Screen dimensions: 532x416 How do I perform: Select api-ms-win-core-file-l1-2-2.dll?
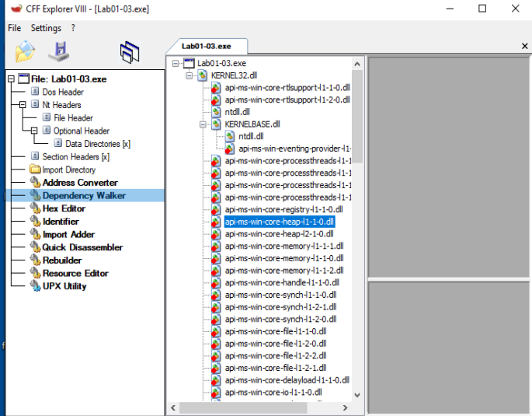[x=276, y=356]
